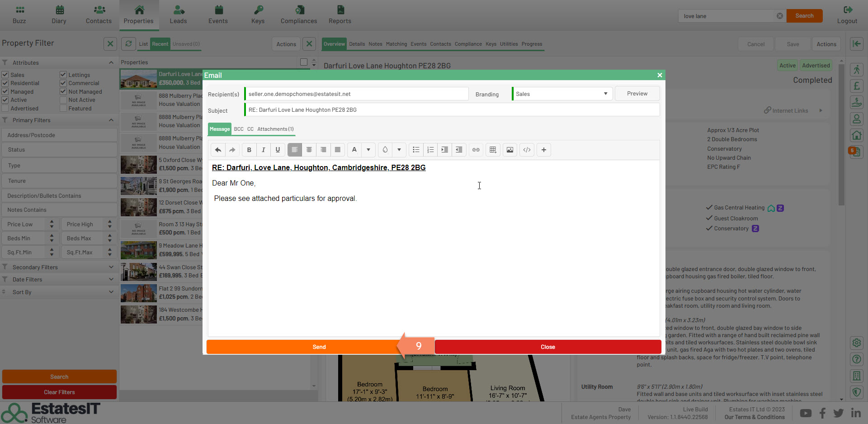The height and width of the screenshot is (424, 868).
Task: Send the email with the orange button
Action: point(319,347)
